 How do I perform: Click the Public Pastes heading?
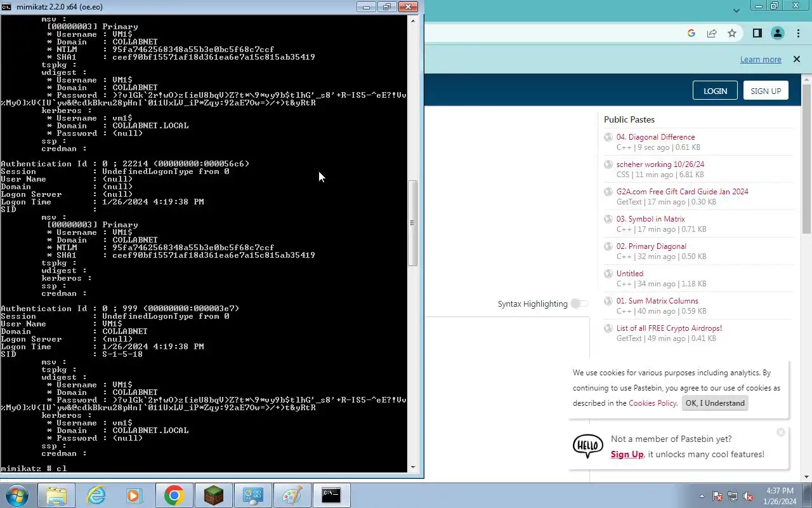(629, 119)
